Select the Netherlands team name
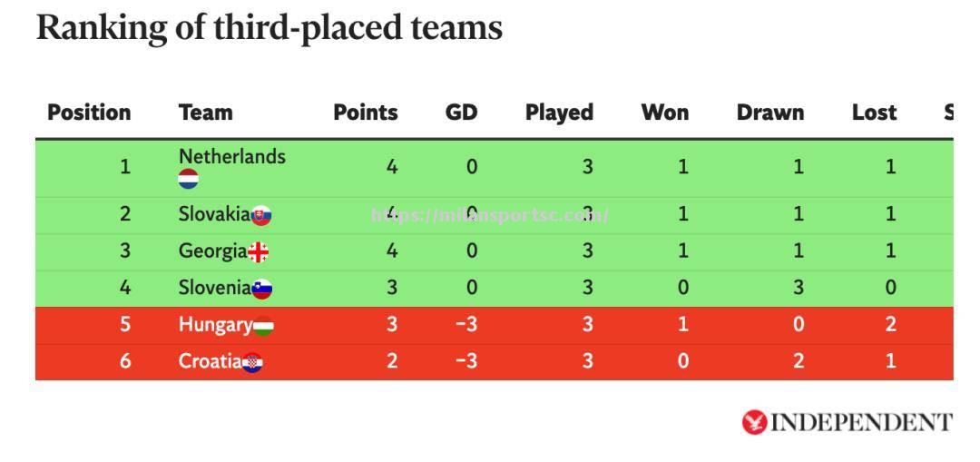The image size is (980, 462). point(232,156)
